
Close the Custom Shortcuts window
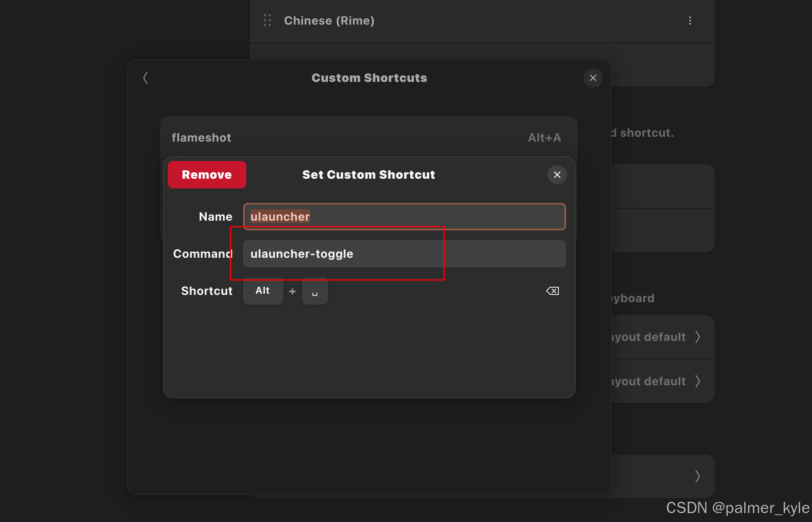pos(593,78)
